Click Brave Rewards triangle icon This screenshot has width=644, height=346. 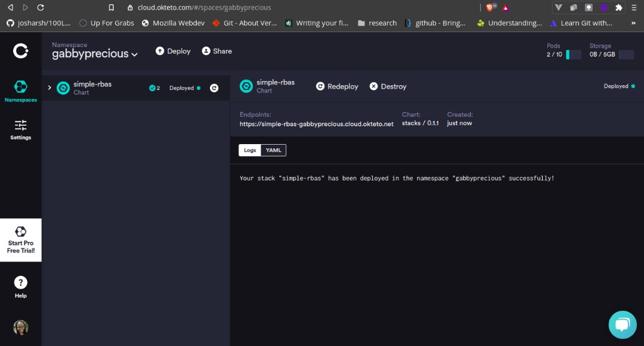coord(506,8)
